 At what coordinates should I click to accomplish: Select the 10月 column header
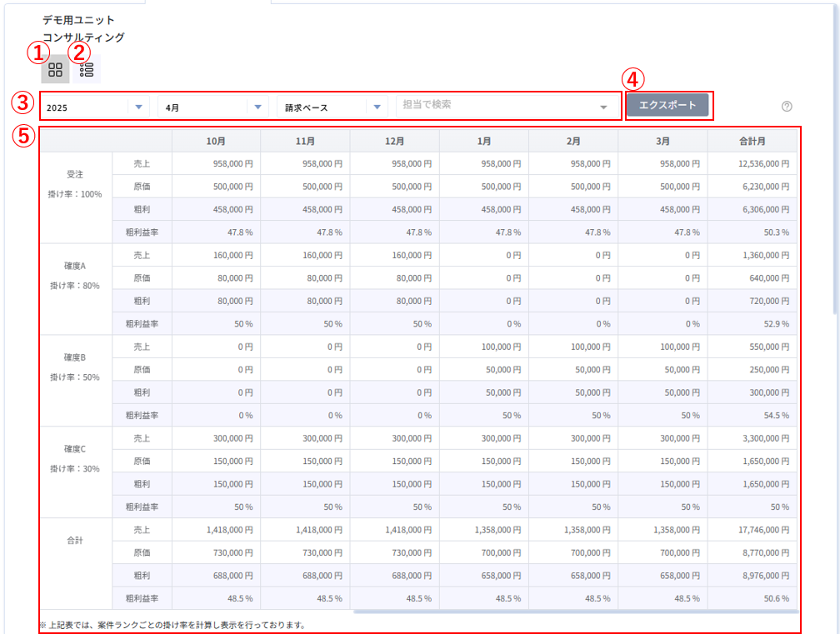[x=216, y=142]
